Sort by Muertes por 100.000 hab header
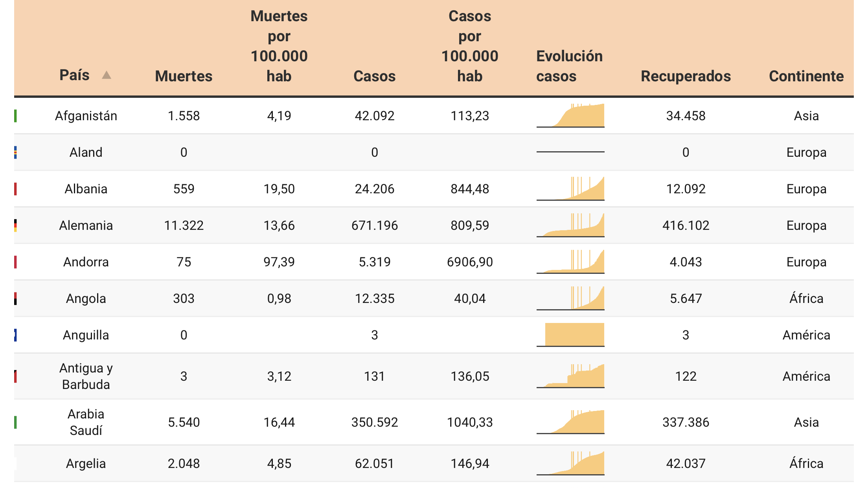Screen dimensions: 868x488 [279, 46]
